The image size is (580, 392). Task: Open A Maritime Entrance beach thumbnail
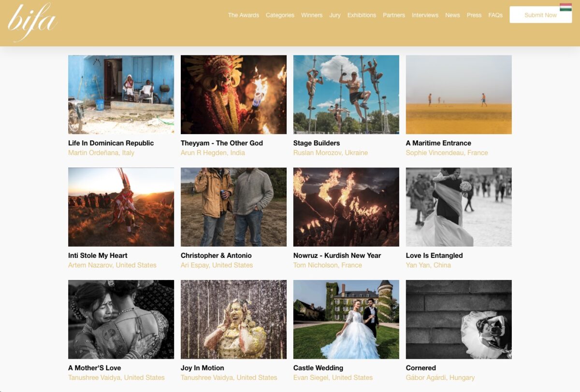pyautogui.click(x=459, y=94)
